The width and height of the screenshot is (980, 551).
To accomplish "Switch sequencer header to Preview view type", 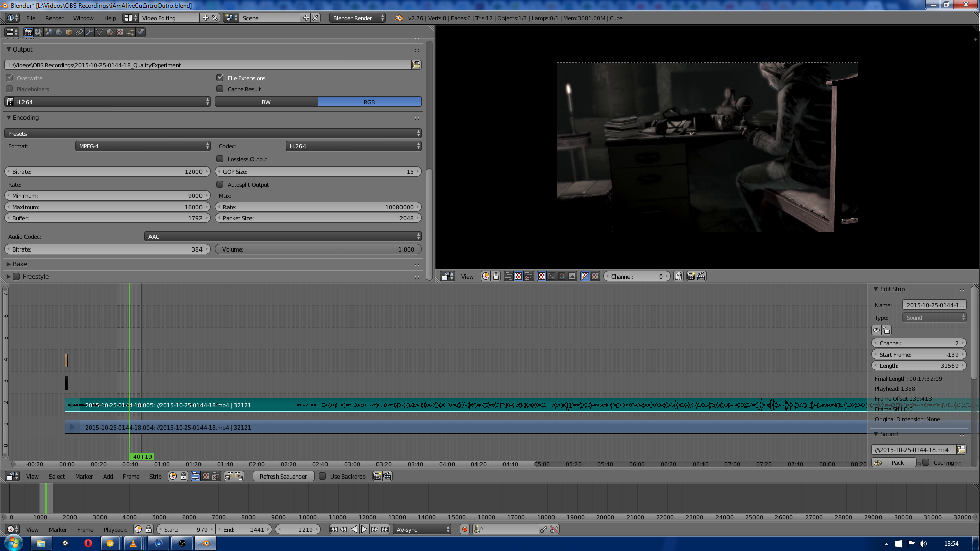I will [x=206, y=476].
